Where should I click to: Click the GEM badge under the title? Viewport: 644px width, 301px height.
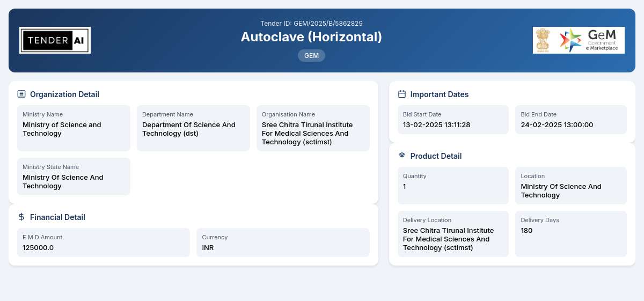[311, 55]
